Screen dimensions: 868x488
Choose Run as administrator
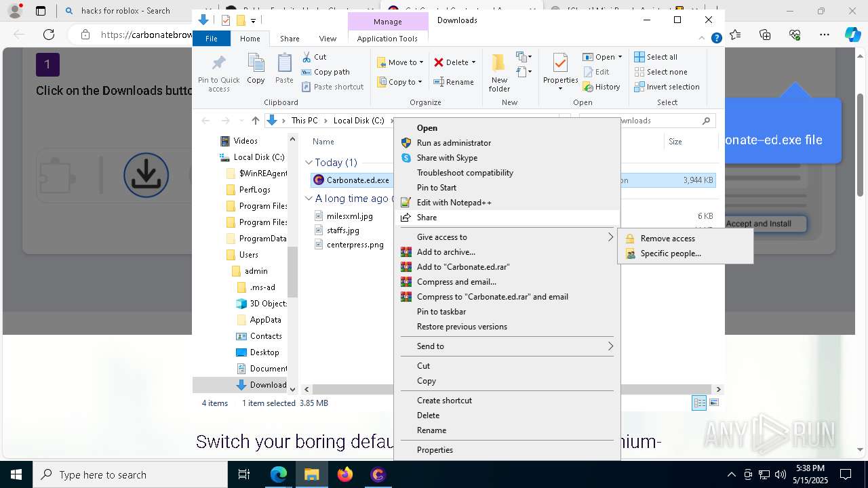click(x=507, y=143)
